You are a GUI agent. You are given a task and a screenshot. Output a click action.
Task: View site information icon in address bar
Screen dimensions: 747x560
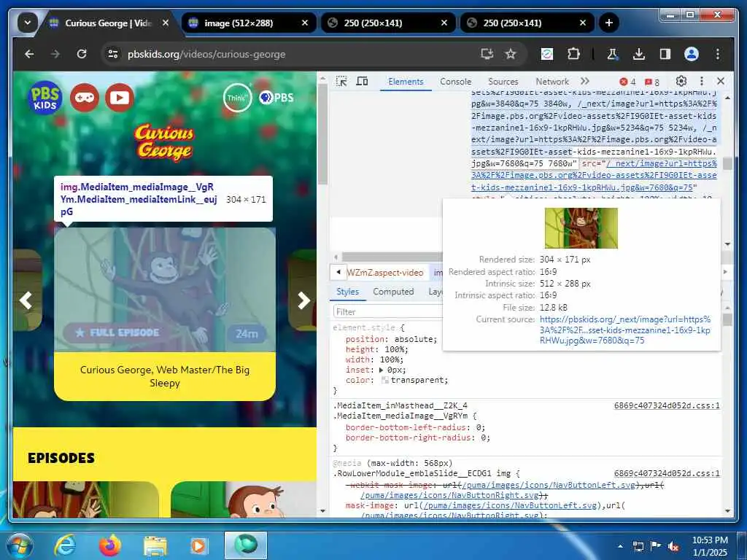(x=113, y=54)
